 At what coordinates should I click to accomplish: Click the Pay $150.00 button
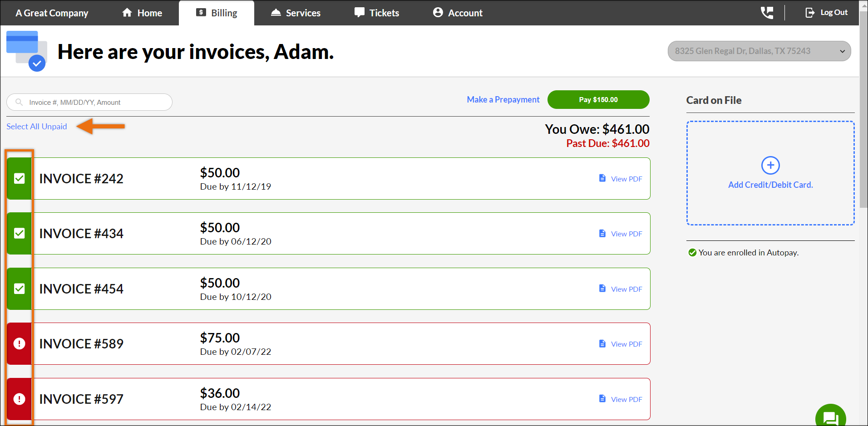click(x=598, y=99)
